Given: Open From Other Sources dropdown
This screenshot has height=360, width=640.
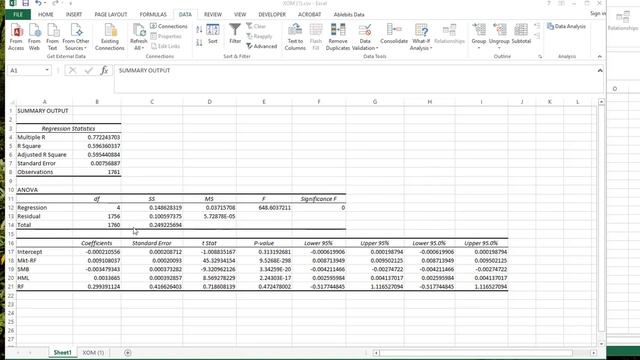Looking at the screenshot, I should (x=76, y=37).
